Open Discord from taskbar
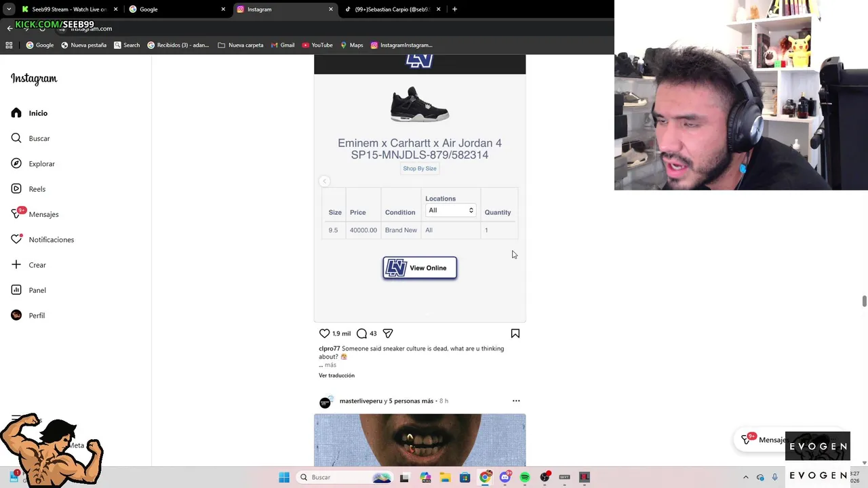The width and height of the screenshot is (868, 488). 505,477
